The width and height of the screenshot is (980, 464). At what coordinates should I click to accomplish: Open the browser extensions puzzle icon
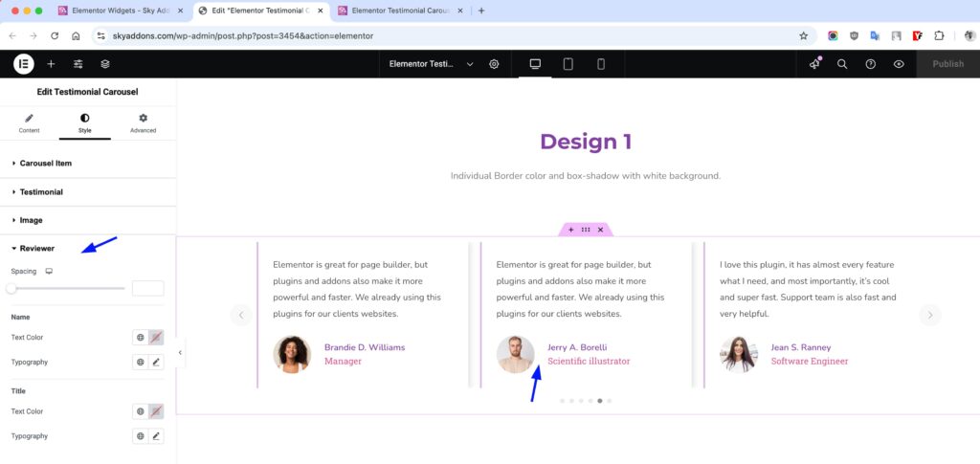[939, 36]
